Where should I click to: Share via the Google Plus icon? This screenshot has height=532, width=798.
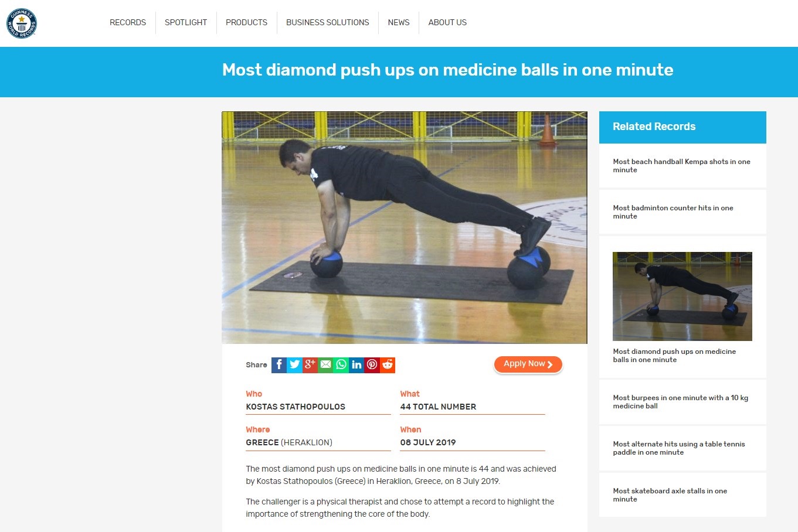point(310,364)
